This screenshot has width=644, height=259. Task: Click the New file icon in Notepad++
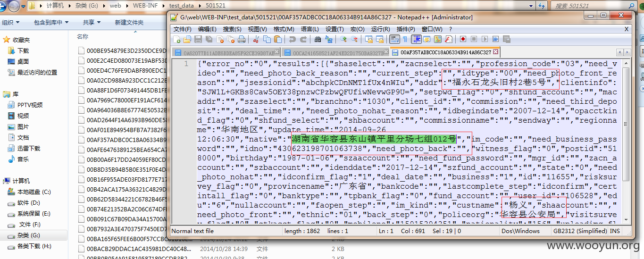coord(177,39)
